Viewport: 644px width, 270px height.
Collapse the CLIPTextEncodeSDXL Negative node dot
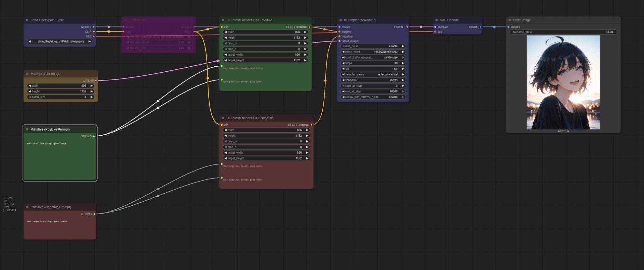coord(223,118)
